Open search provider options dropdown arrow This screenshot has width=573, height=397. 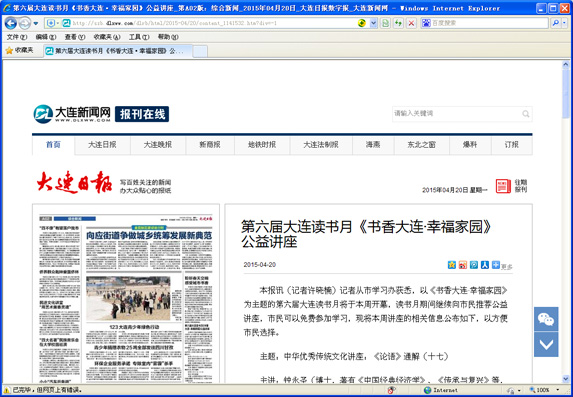[565, 23]
